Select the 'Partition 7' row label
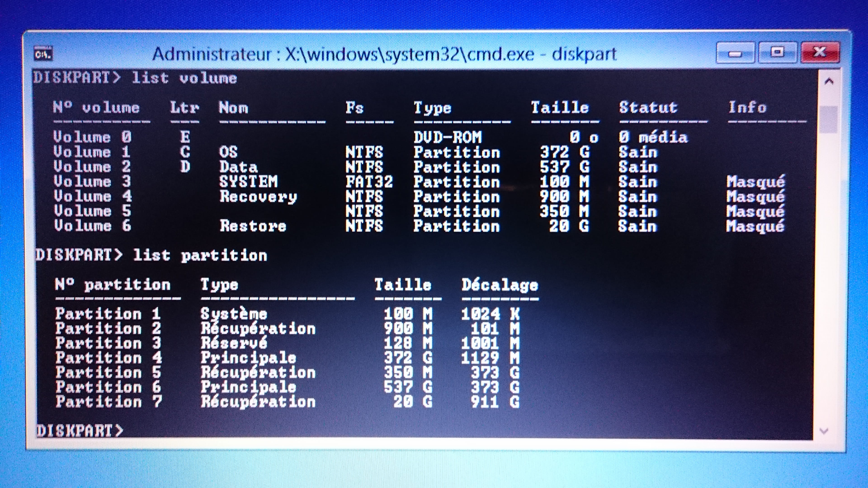This screenshot has width=868, height=488. [109, 402]
